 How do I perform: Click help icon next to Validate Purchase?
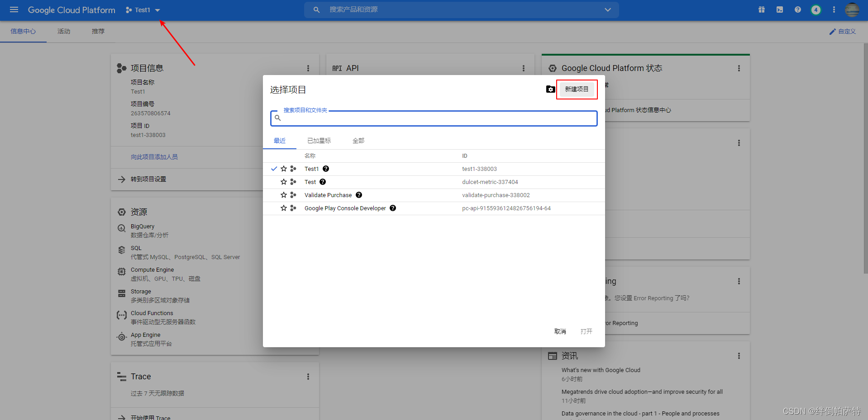pyautogui.click(x=359, y=195)
